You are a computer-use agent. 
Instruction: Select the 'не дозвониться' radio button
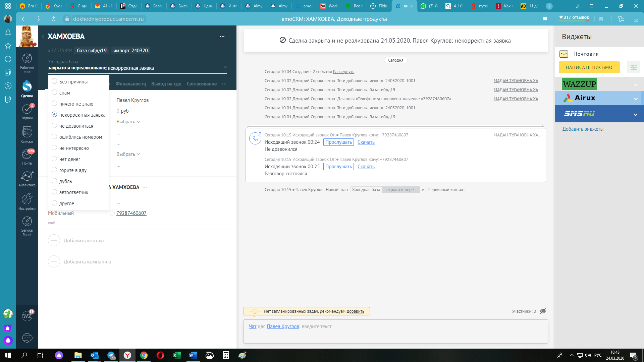point(54,126)
